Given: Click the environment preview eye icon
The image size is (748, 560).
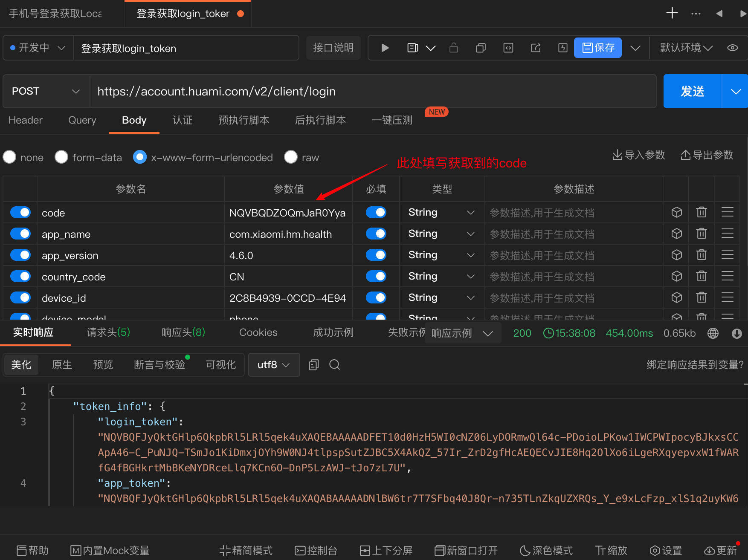Looking at the screenshot, I should [733, 48].
